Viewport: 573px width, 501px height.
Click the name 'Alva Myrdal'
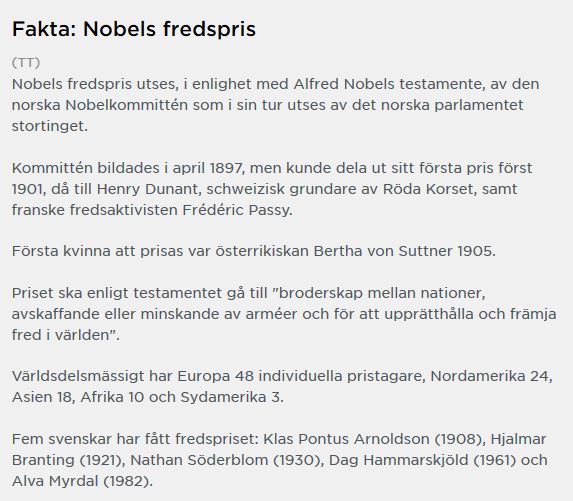(55, 481)
